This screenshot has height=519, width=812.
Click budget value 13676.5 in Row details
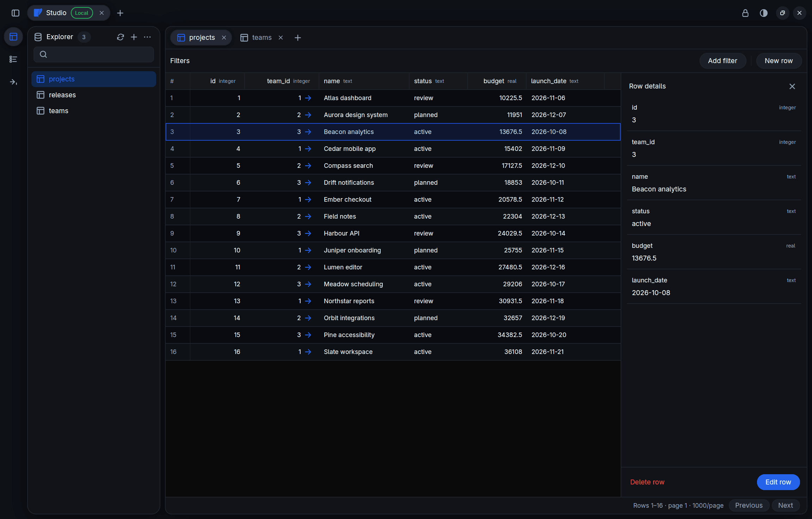click(x=644, y=258)
